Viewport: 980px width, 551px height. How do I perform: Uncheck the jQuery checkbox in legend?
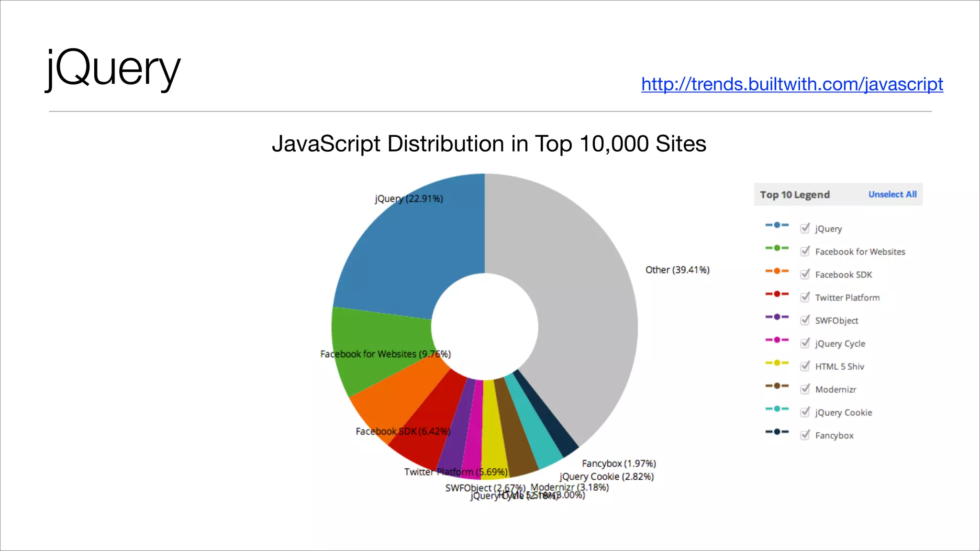coord(805,228)
